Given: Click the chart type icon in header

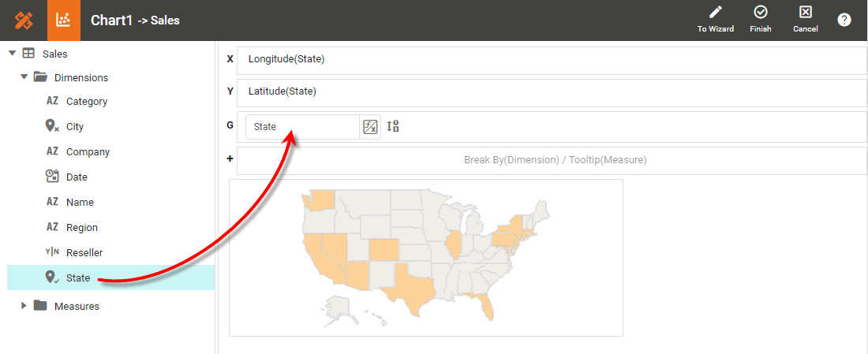Looking at the screenshot, I should click(x=64, y=20).
